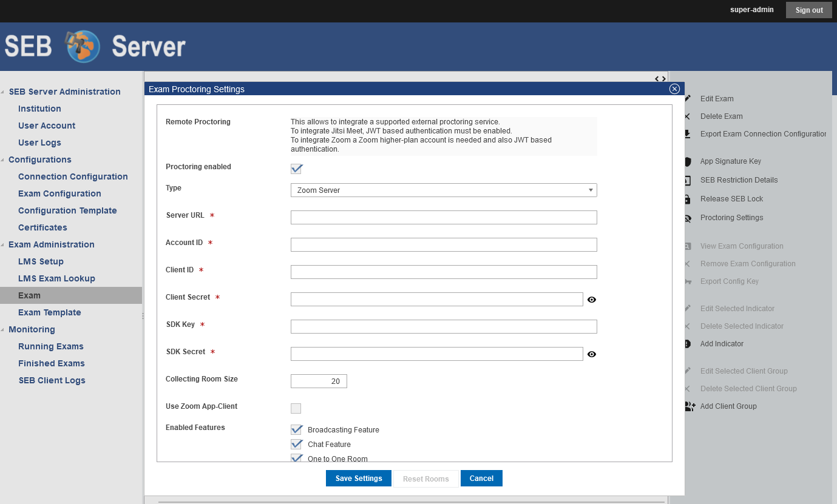Enable the Use Zoom App-Client checkbox
The height and width of the screenshot is (504, 837).
[296, 408]
